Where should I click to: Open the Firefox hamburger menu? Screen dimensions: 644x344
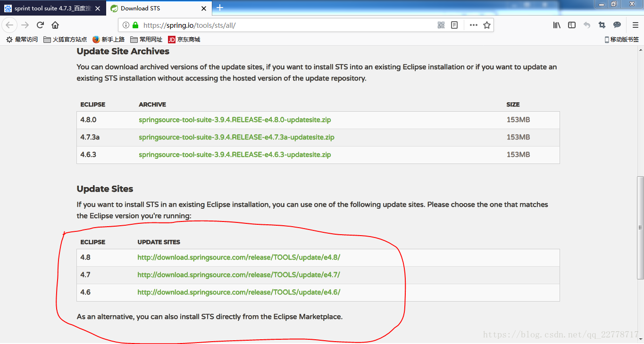636,25
